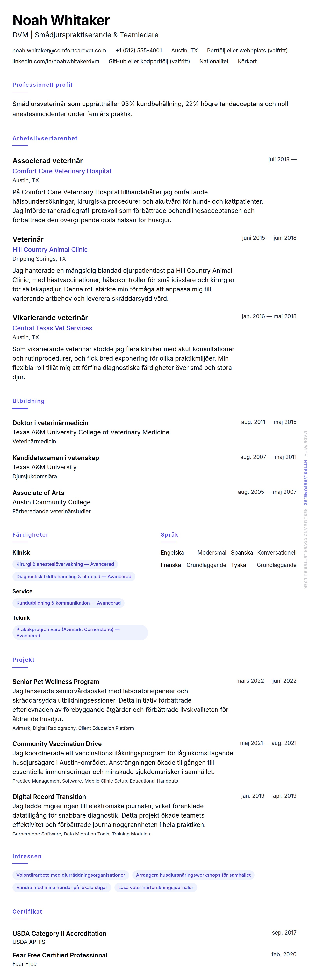Image resolution: width=309 pixels, height=980 pixels.
Task: Click the noah.whitaker@comfortcarevet.com email address
Action: click(x=59, y=51)
